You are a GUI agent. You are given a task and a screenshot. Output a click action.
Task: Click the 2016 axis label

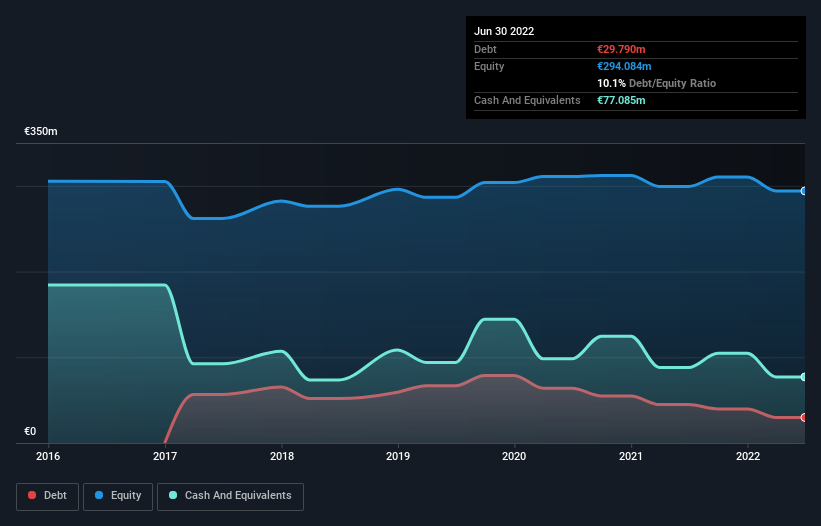48,456
